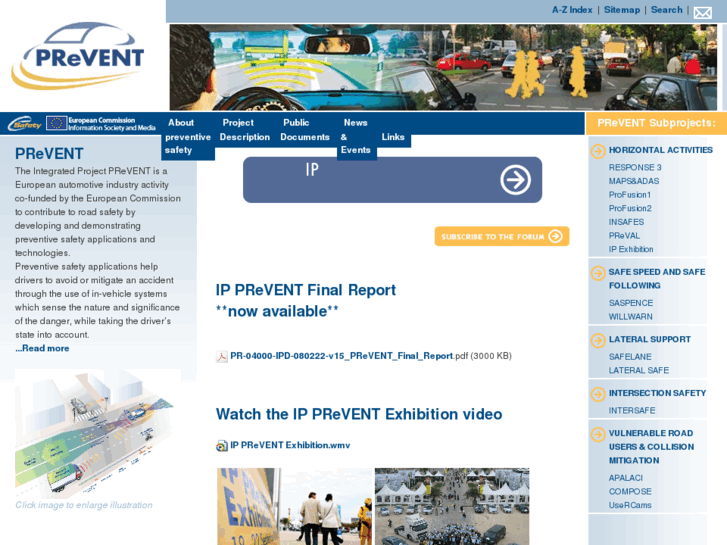The height and width of the screenshot is (545, 727).
Task: Open the PReVAL subproject
Action: pyautogui.click(x=624, y=236)
